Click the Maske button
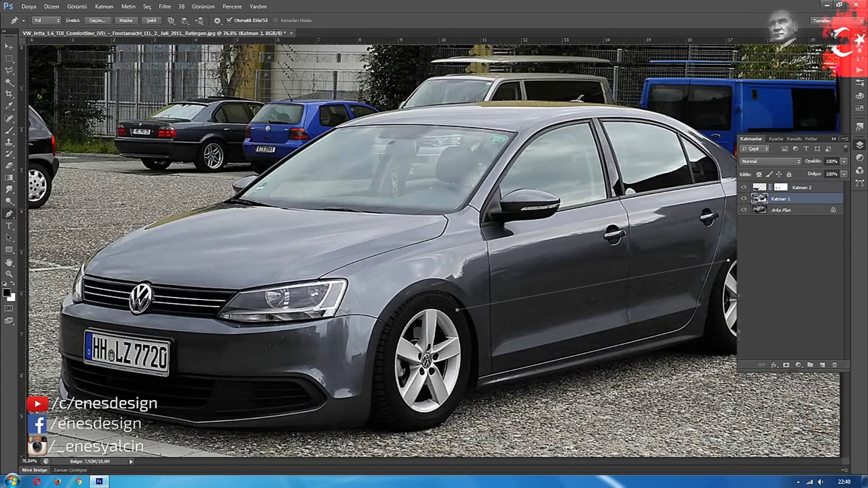 [x=126, y=20]
